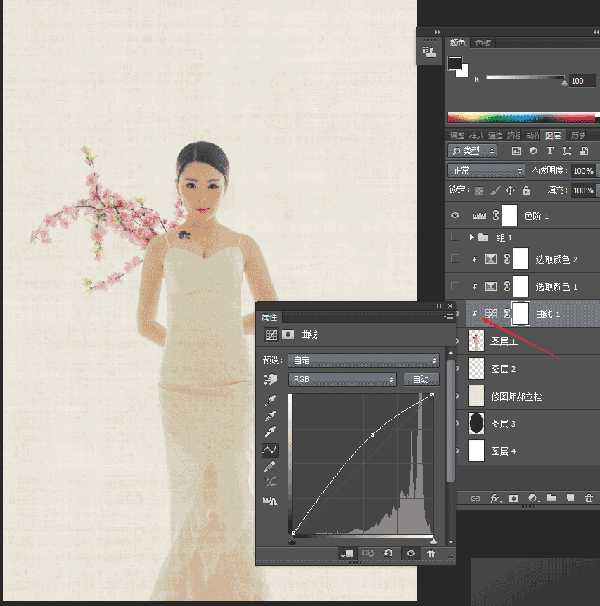Create a new layer with the Layers panel icon
Screen dimensions: 600x606
(570, 498)
